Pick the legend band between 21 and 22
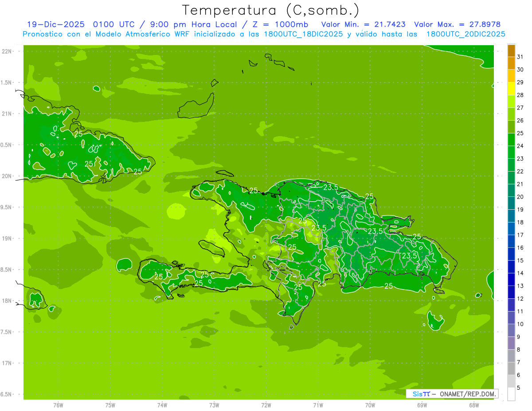This screenshot has height=411, width=532. tap(511, 178)
